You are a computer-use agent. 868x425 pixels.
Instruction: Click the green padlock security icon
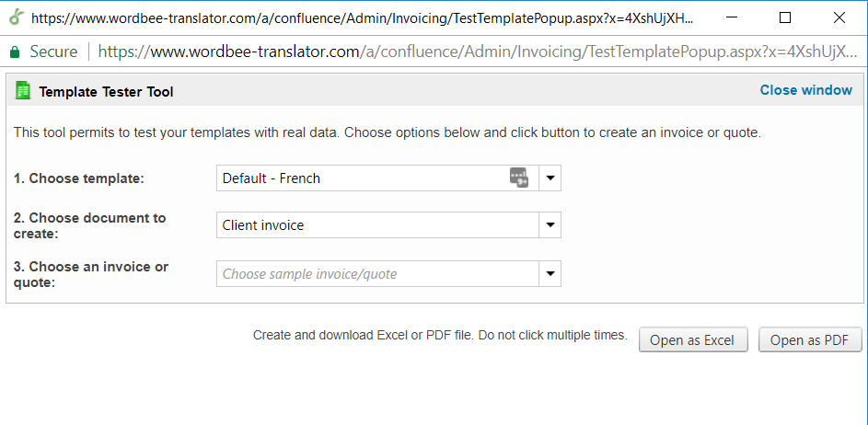[15, 52]
